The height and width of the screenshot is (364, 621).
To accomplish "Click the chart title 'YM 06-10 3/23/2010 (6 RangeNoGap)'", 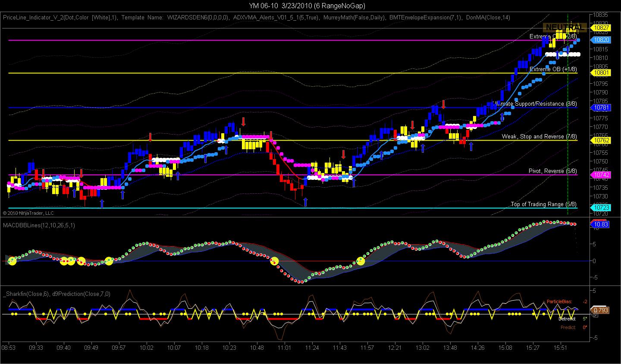I will (x=307, y=6).
